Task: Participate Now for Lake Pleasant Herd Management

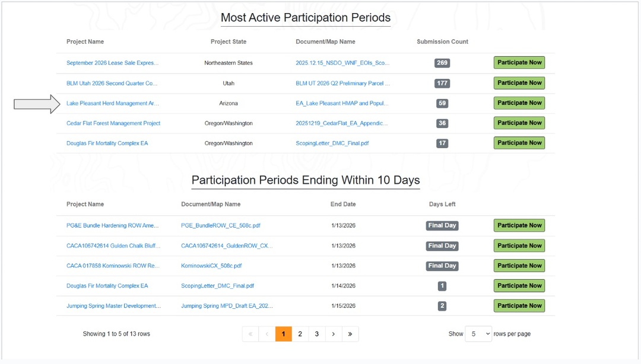Action: (x=519, y=103)
